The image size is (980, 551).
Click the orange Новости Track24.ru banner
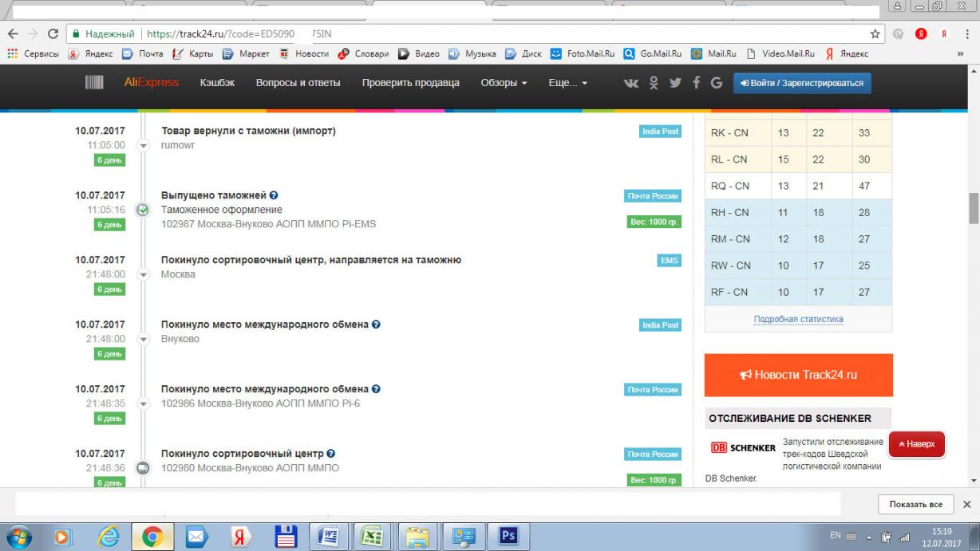pyautogui.click(x=798, y=375)
